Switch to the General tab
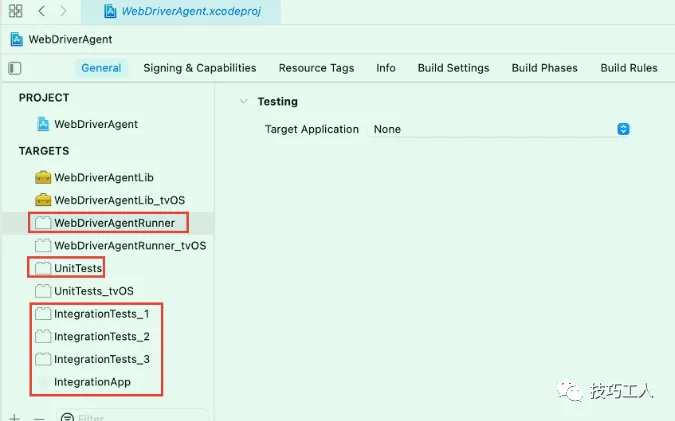 (101, 68)
